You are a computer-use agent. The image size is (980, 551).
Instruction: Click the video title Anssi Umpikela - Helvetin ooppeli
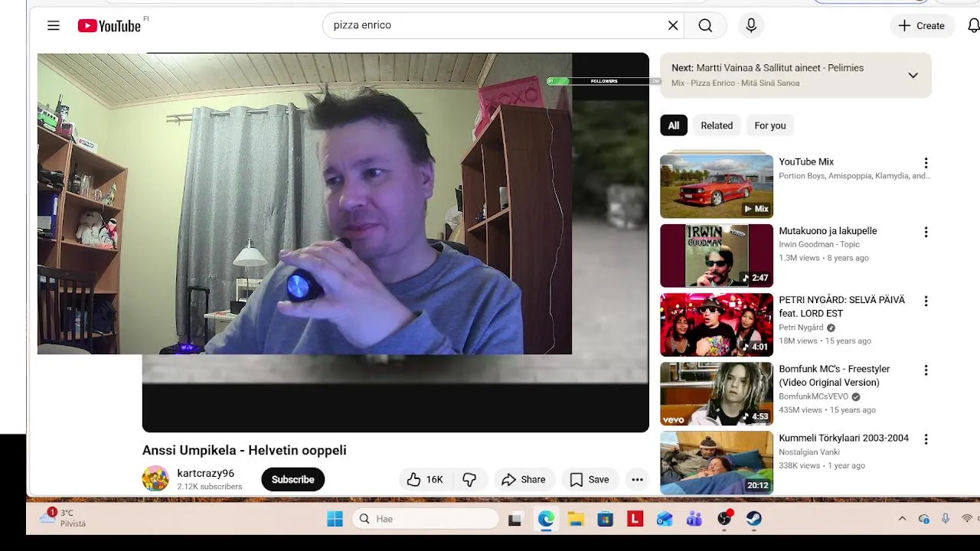point(244,450)
